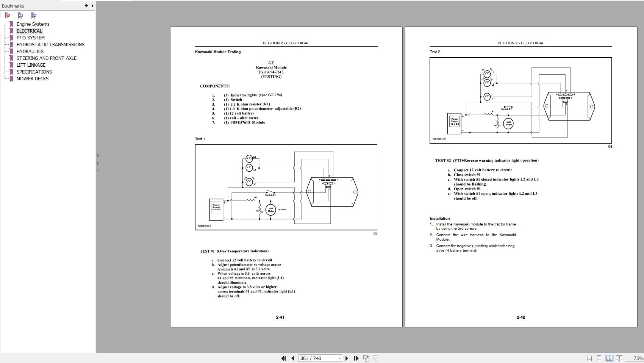Image resolution: width=644 pixels, height=363 pixels.
Task: Click the TEST #2 PTO/Reverse warning text
Action: [487, 161]
